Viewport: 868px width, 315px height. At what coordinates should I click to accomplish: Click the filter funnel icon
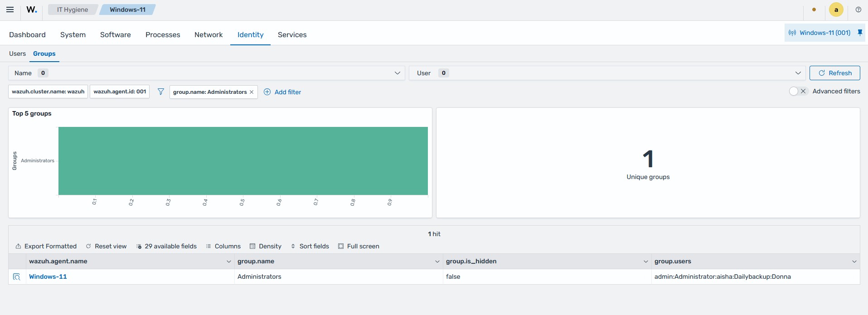[x=160, y=92]
